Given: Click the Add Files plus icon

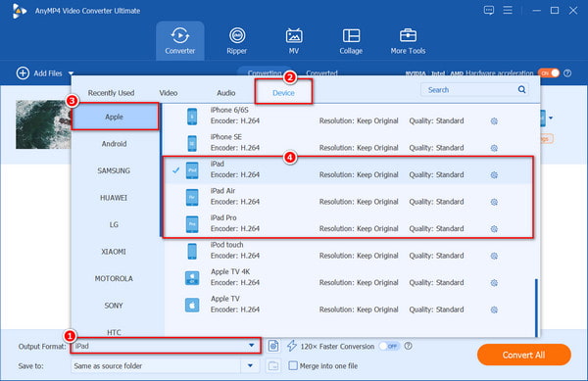Looking at the screenshot, I should tap(23, 73).
